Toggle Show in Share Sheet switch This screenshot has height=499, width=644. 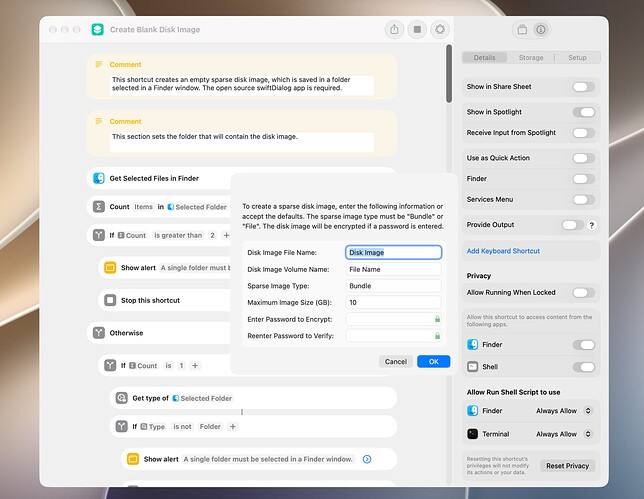(x=584, y=87)
